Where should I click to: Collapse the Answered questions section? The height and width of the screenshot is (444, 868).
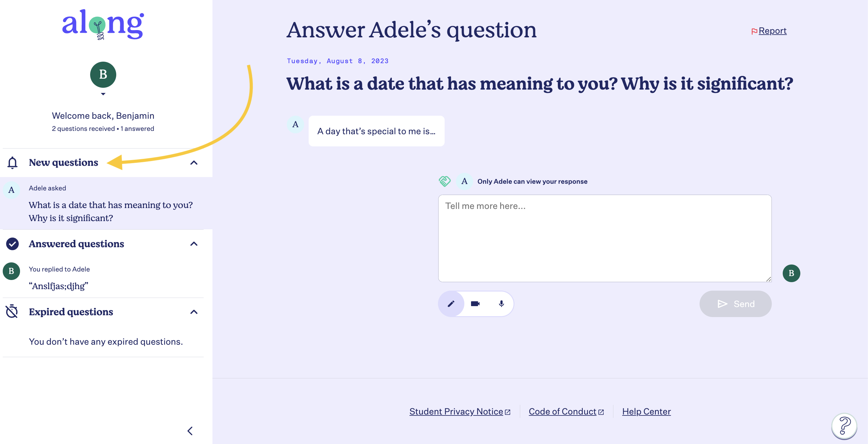[194, 244]
